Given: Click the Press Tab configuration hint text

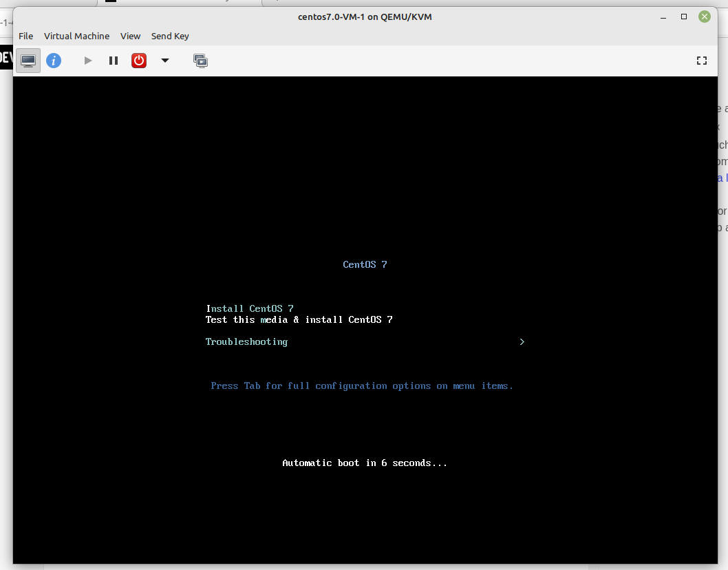Looking at the screenshot, I should pyautogui.click(x=362, y=386).
